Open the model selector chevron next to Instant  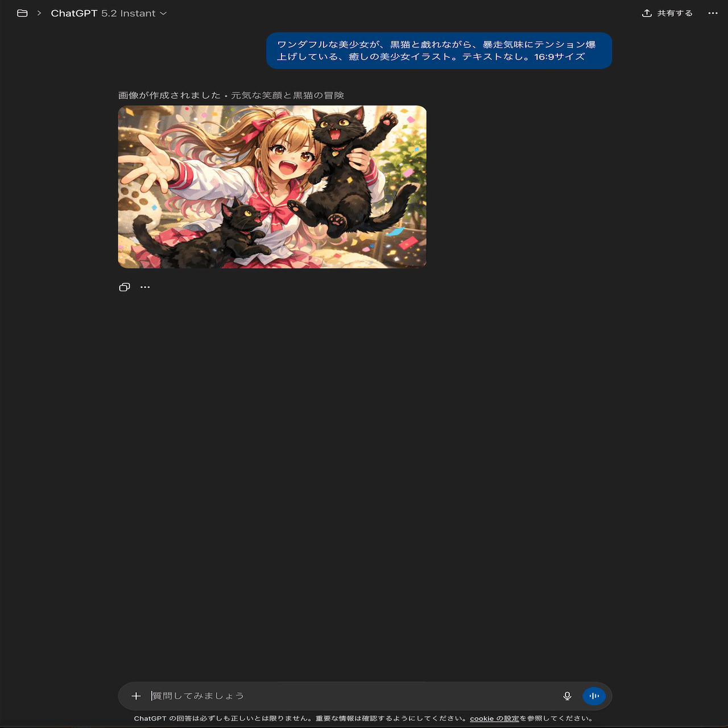[163, 13]
